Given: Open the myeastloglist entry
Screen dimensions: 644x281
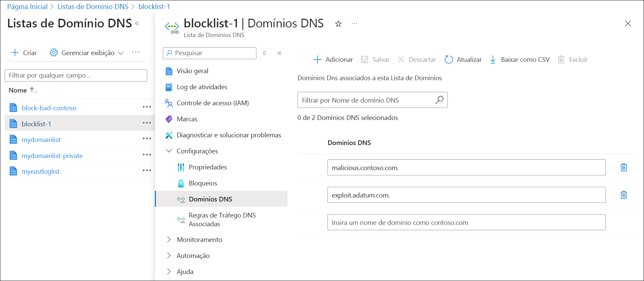Looking at the screenshot, I should point(40,171).
